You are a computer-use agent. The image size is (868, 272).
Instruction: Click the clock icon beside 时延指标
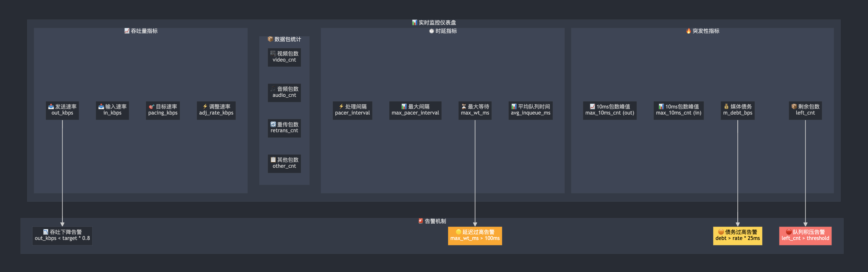click(431, 31)
